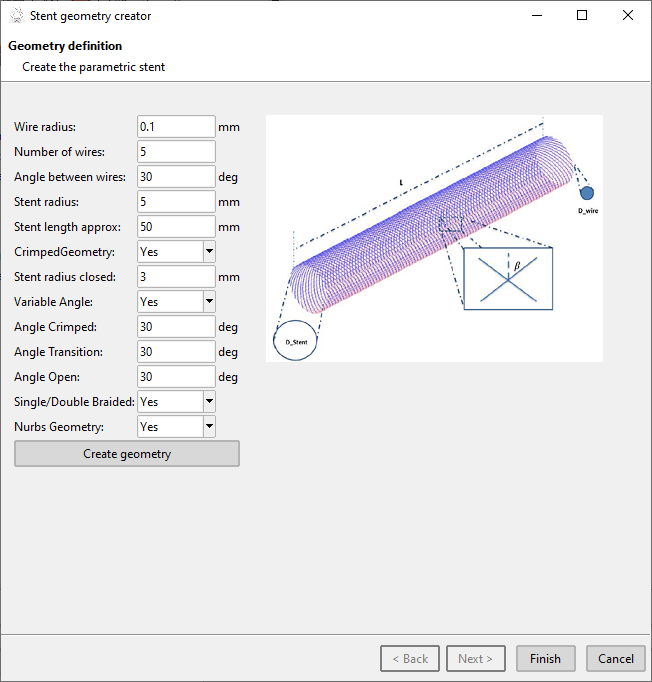652x682 pixels.
Task: Click the Finish button
Action: point(545,659)
